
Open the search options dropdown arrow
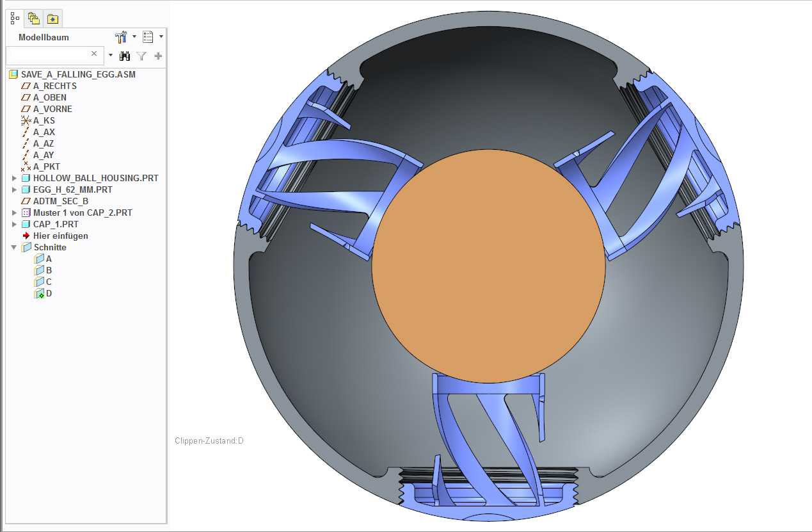click(x=110, y=56)
